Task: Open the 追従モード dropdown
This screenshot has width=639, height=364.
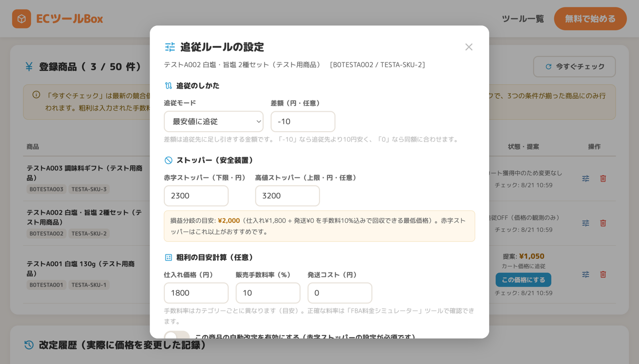Action: [x=214, y=122]
